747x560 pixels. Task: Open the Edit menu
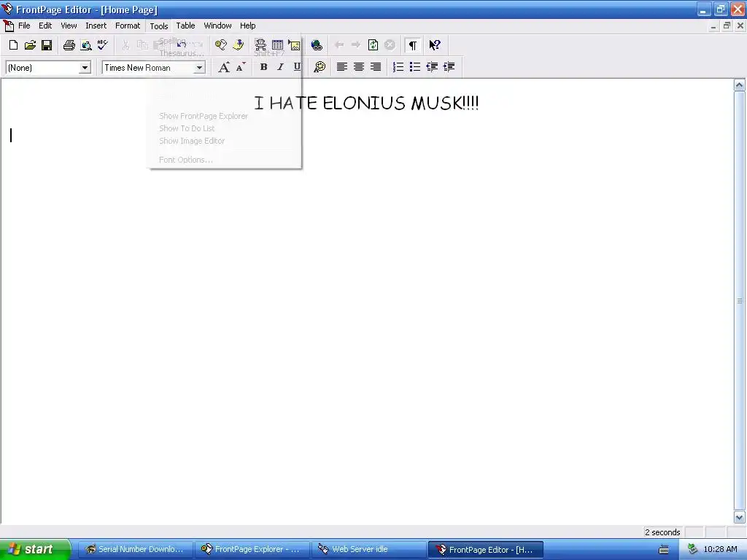[x=45, y=26]
